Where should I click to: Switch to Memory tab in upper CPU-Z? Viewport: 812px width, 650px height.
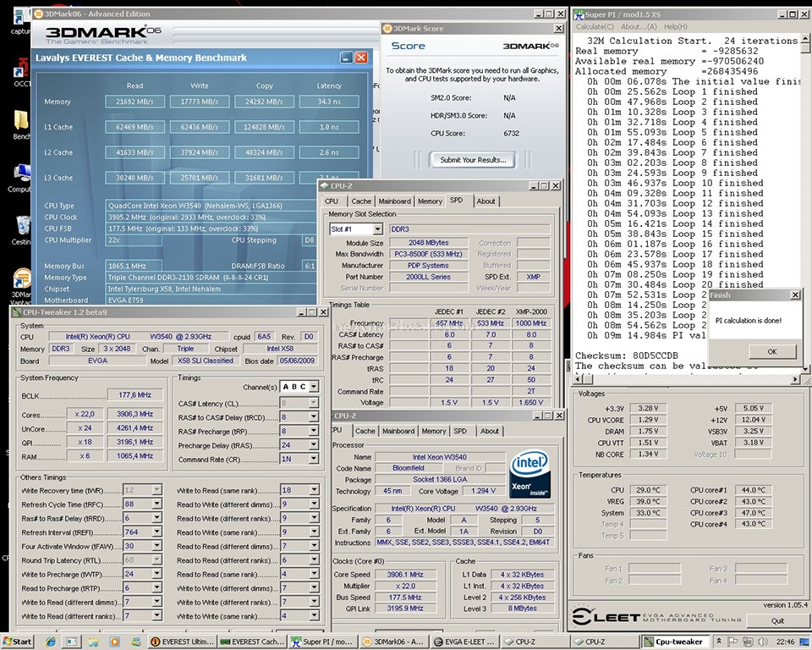[430, 201]
